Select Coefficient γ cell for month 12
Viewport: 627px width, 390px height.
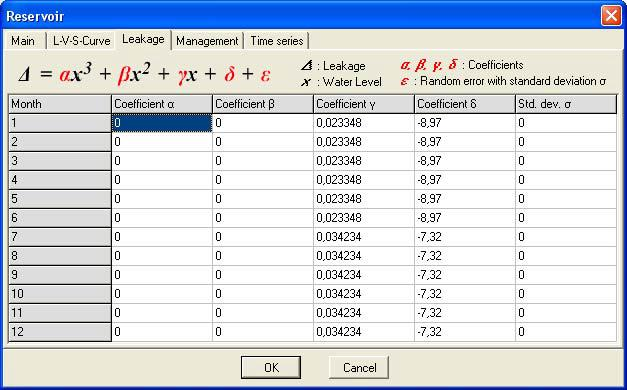coord(364,332)
